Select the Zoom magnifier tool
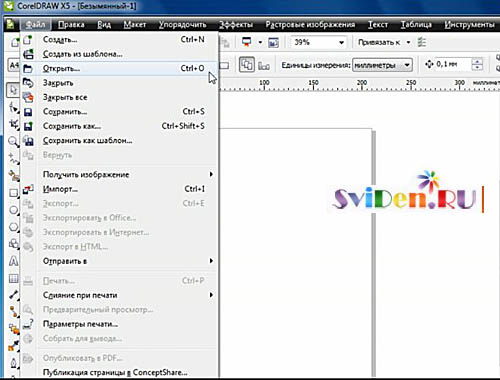Image resolution: width=500 pixels, height=380 pixels. [13, 141]
